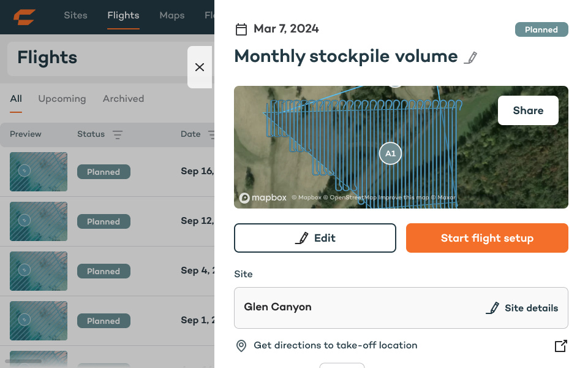Open Site details for Glen Canyon
The width and height of the screenshot is (588, 368).
coord(522,308)
